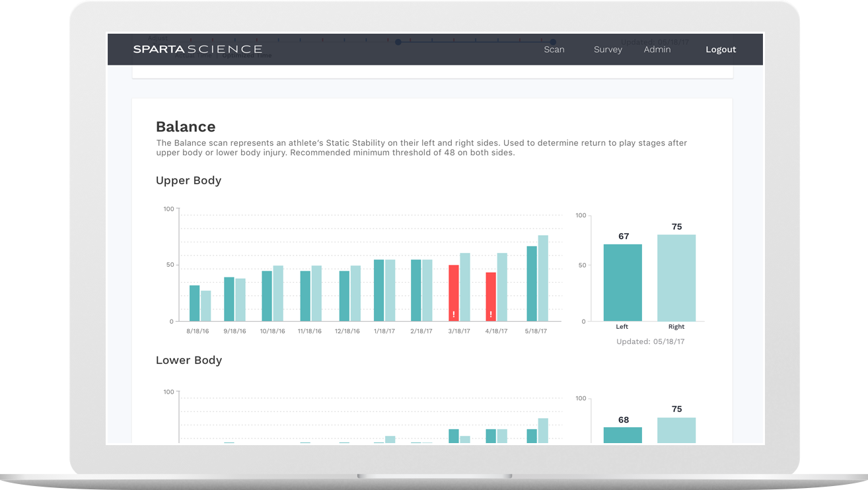Click the alert icon on the 4/18/17 red bar
Viewport: 868px width, 490px height.
click(x=492, y=314)
